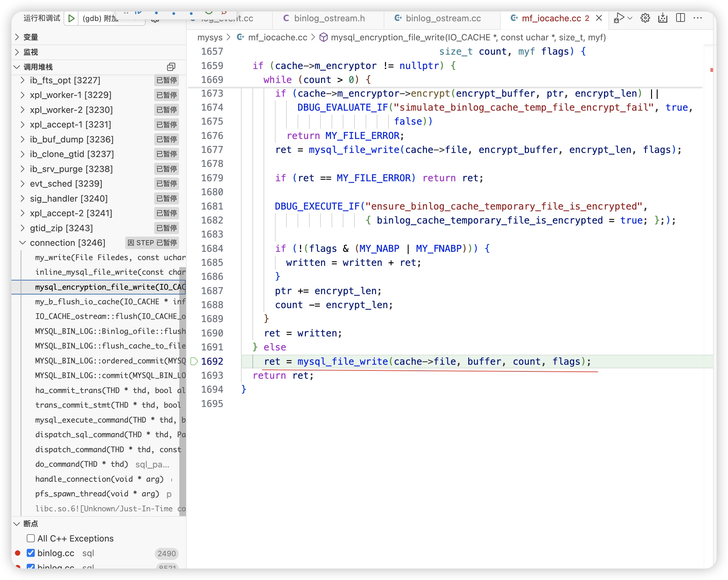The image size is (728, 580).
Task: Click the download-style icon in editor toolbar
Action: (663, 18)
